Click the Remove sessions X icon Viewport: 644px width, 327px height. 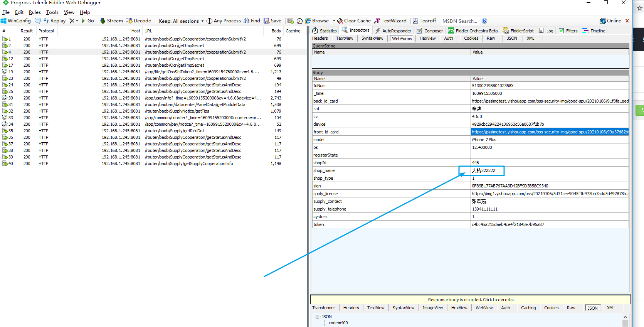[72, 21]
